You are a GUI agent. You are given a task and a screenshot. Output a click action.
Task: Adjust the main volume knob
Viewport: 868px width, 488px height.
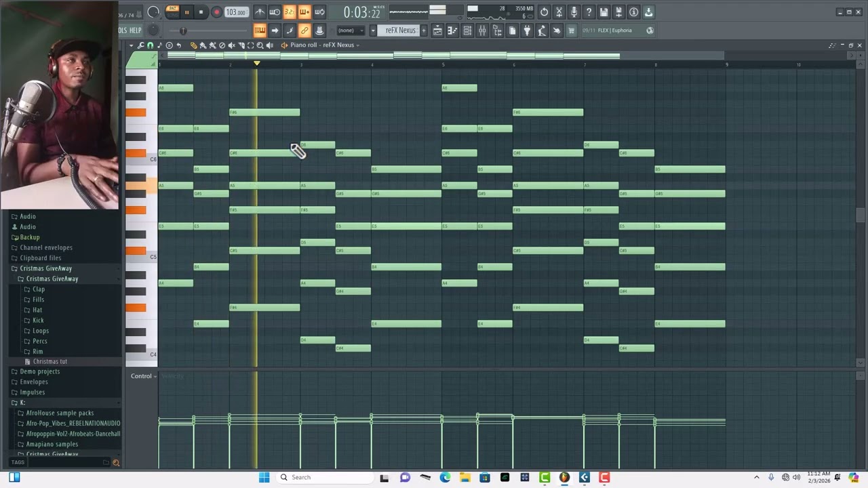[x=153, y=12]
